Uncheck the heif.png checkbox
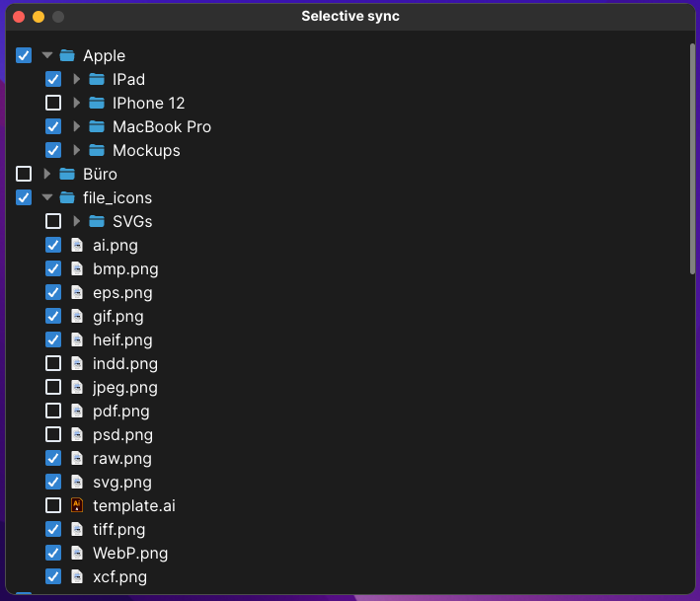The width and height of the screenshot is (700, 601). tap(53, 339)
